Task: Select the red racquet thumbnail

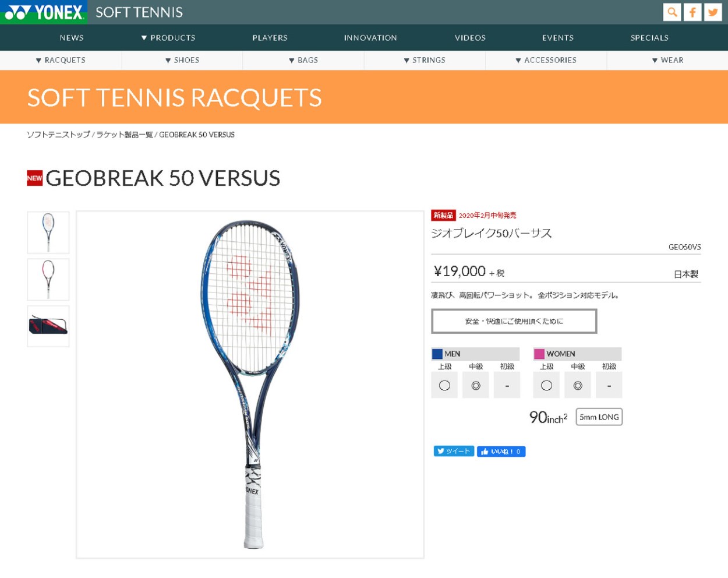Action: point(48,280)
